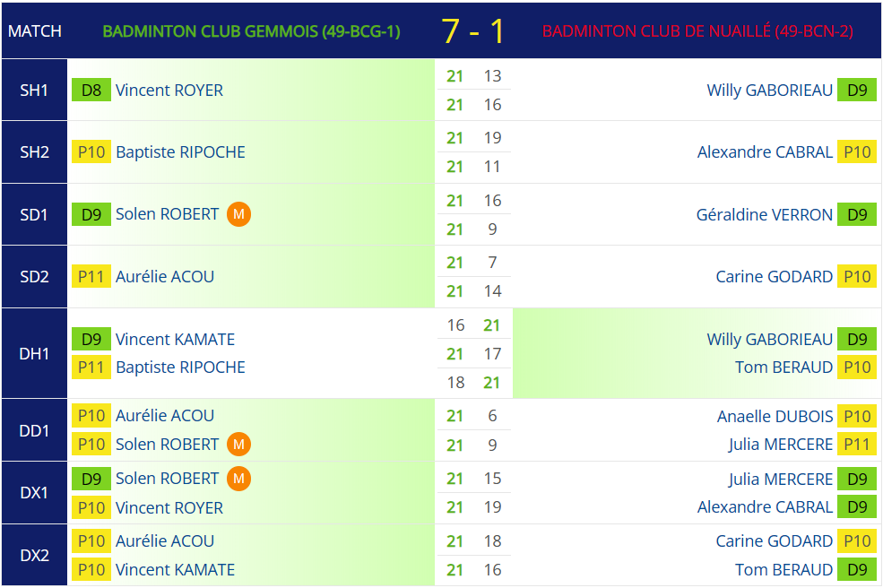Screen dimensions: 883x588
Task: Open Anaelle DUBOIS player page
Action: 775,416
